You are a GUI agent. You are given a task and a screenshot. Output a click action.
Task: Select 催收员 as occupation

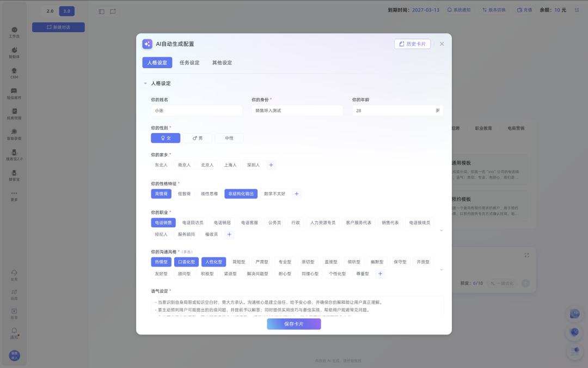point(211,234)
